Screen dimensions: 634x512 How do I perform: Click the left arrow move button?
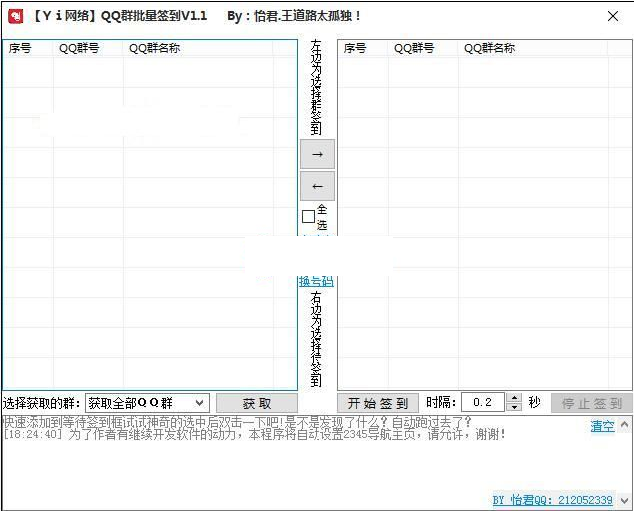tap(317, 186)
